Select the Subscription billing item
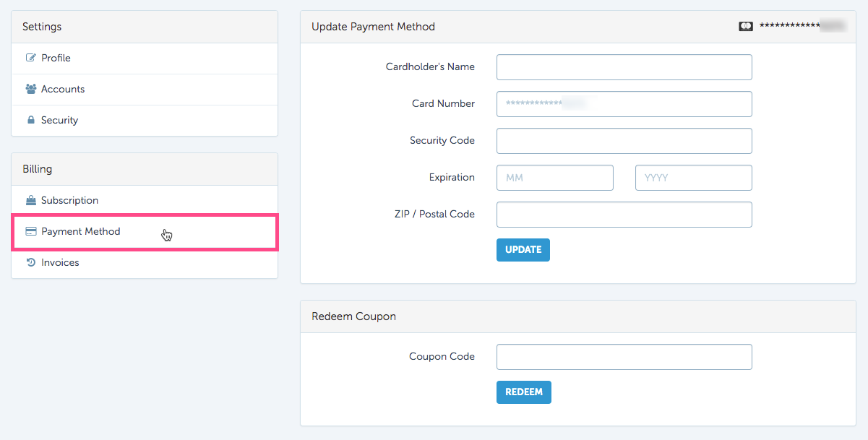868x440 pixels. tap(145, 200)
